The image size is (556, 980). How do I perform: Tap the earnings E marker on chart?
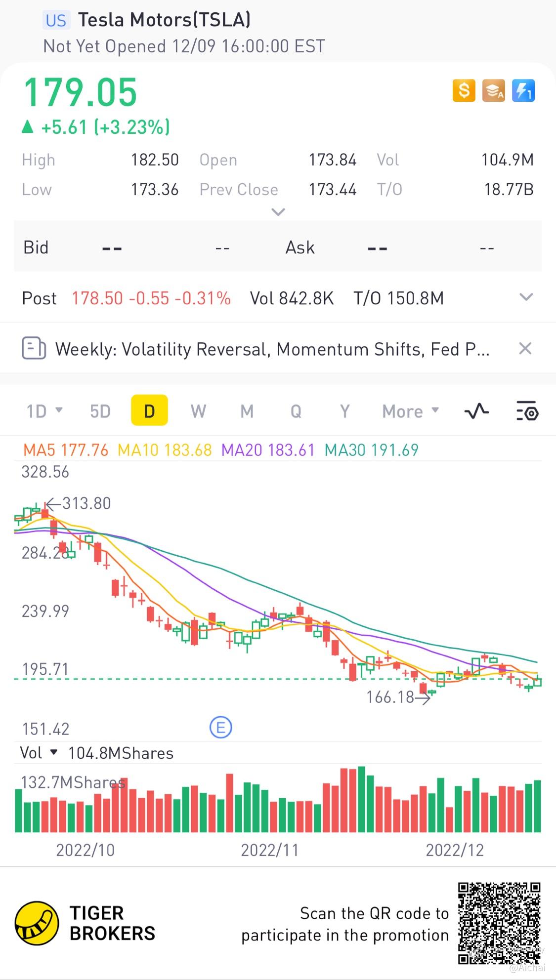pos(220,728)
